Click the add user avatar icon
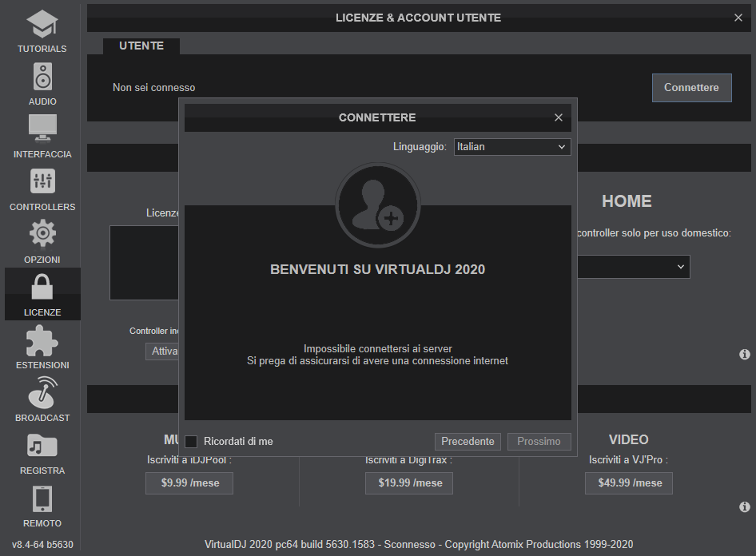756x556 pixels. pos(378,205)
